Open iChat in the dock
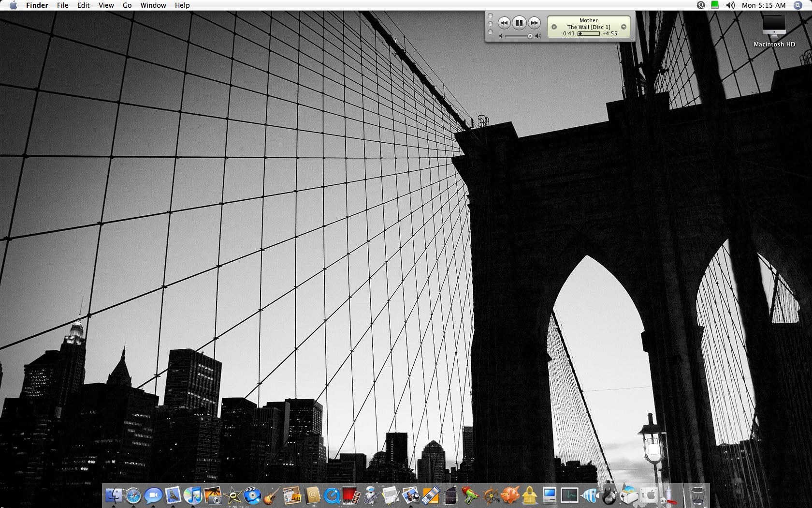This screenshot has height=508, width=812. [153, 495]
